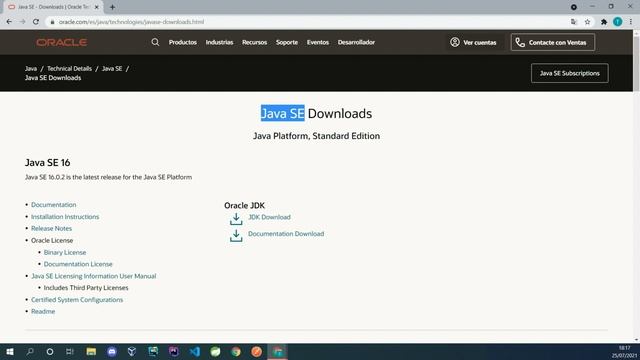Open the Chrome extensions puzzle icon
The image size is (640, 360).
point(604,22)
